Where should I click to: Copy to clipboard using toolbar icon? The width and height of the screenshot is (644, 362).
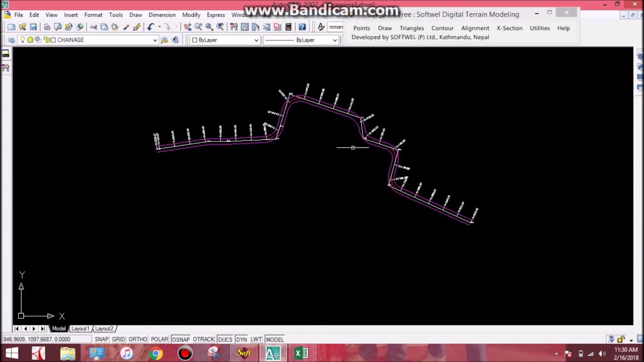coord(104,27)
